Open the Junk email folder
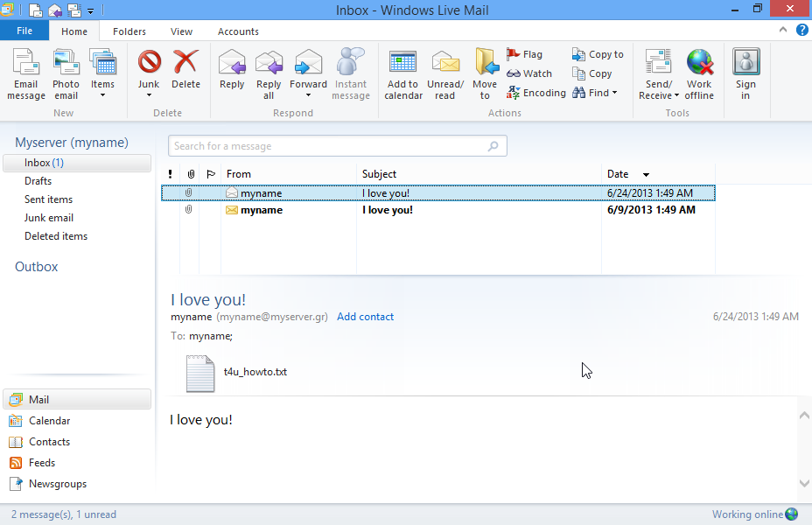This screenshot has width=812, height=525. [49, 218]
